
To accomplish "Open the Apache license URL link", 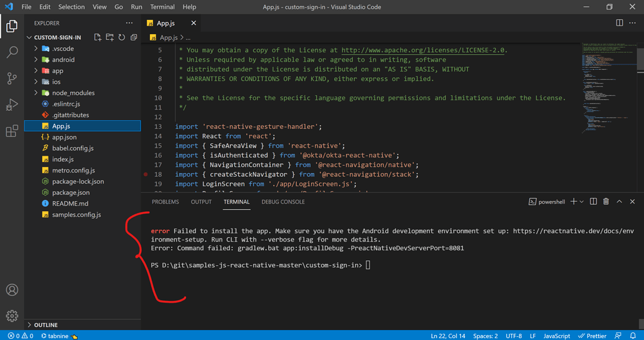I will (x=423, y=50).
